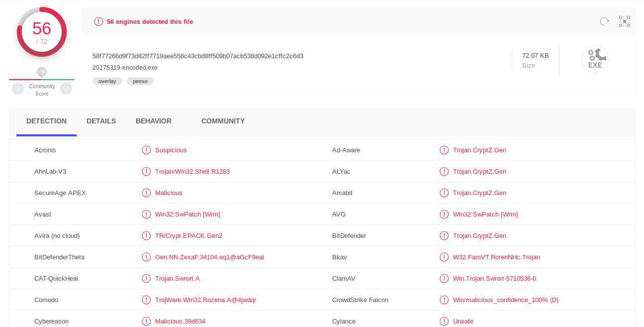Viewport: 644px width, 327px height.
Task: Click the alert icon in ALYac row
Action: (x=444, y=171)
